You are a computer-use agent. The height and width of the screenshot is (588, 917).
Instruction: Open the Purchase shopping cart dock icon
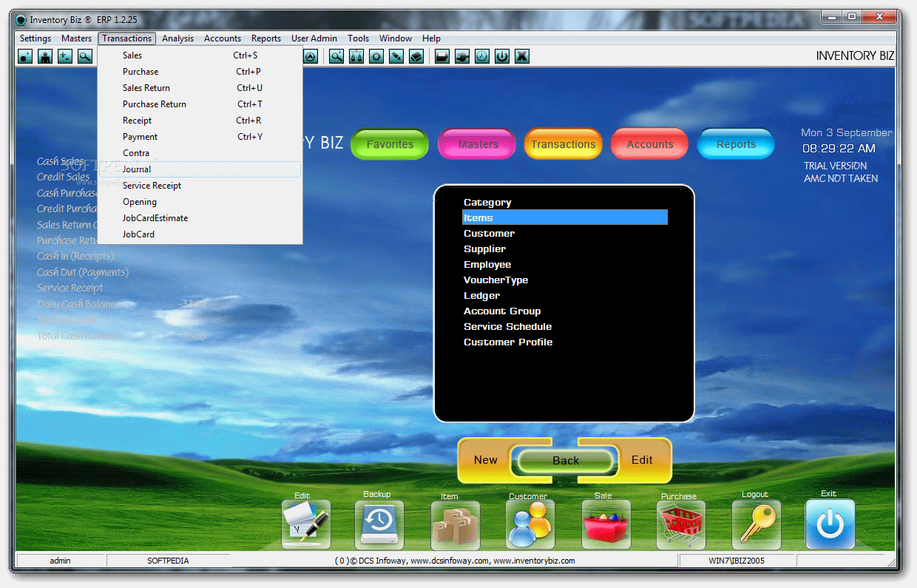pyautogui.click(x=681, y=525)
